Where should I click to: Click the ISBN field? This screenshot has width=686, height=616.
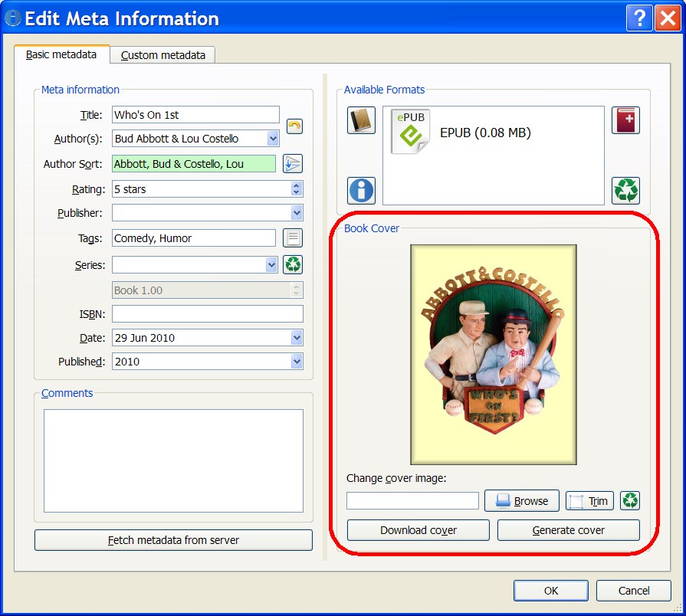pyautogui.click(x=208, y=314)
